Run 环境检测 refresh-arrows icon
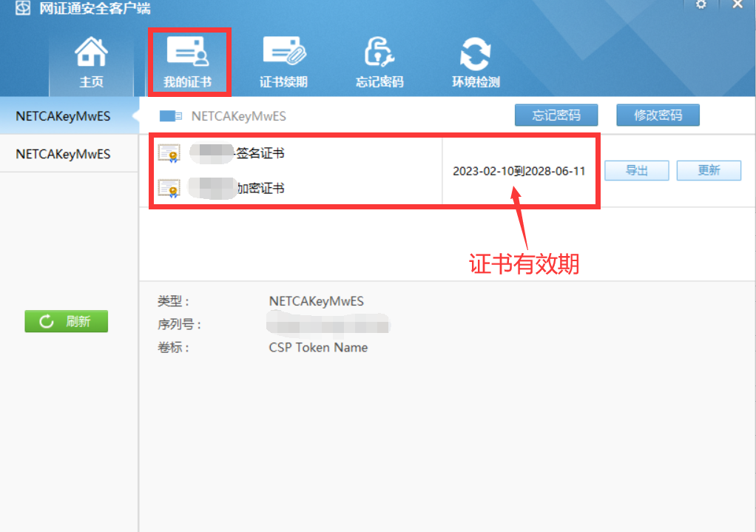 (x=476, y=53)
